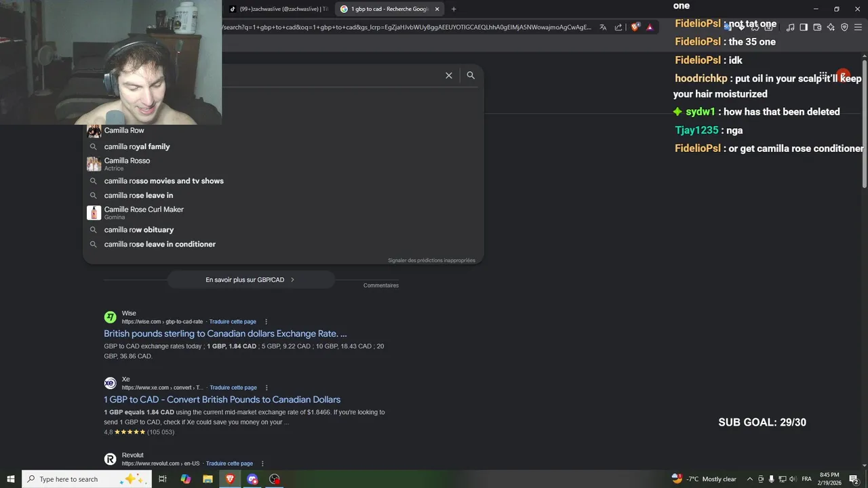
Task: Open the clock showing 8:45 PM
Action: [x=829, y=479]
